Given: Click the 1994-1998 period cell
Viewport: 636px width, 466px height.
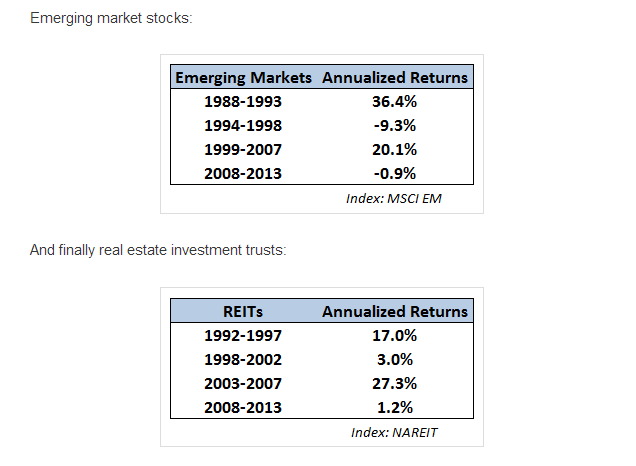Looking at the screenshot, I should (x=243, y=125).
